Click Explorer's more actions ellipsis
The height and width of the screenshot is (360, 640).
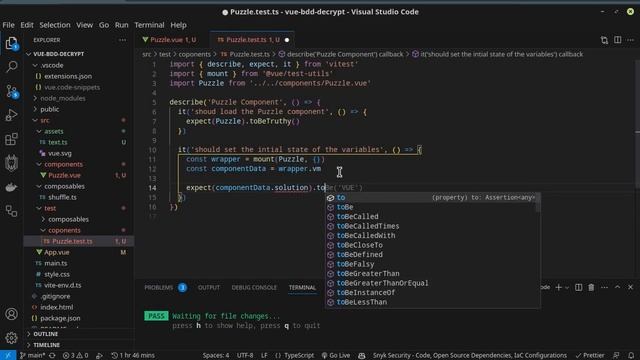coord(122,40)
